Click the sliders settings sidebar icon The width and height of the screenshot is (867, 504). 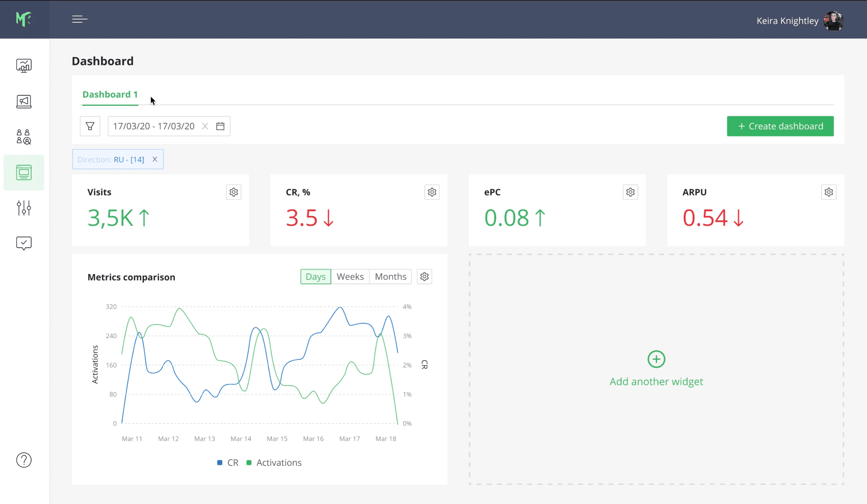click(x=24, y=208)
